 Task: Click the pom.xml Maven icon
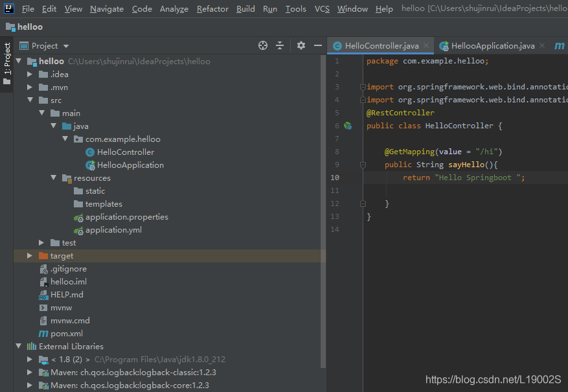point(43,334)
